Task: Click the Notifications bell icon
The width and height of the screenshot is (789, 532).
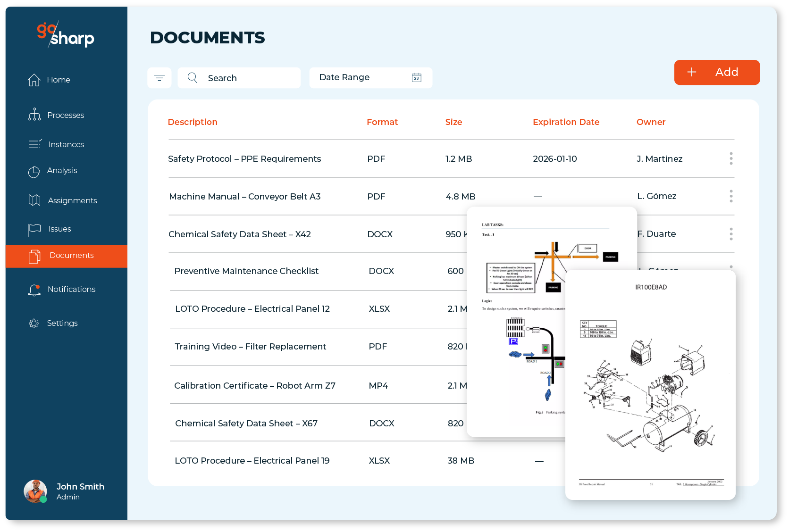Action: tap(34, 290)
